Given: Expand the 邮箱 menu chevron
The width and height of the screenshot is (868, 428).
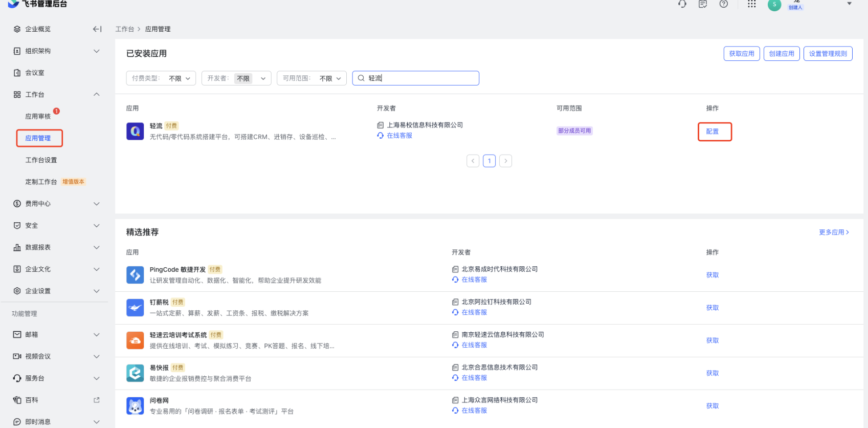Looking at the screenshot, I should 97,335.
